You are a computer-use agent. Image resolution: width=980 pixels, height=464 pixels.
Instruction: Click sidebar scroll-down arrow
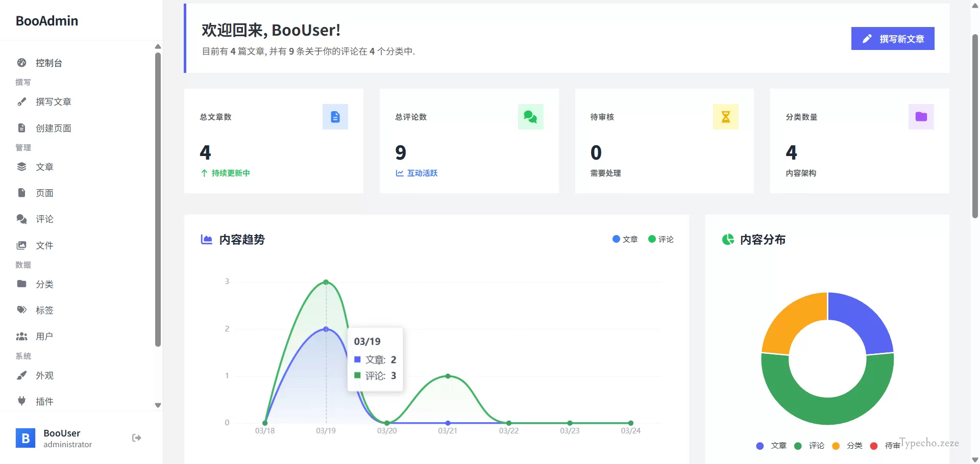(158, 405)
